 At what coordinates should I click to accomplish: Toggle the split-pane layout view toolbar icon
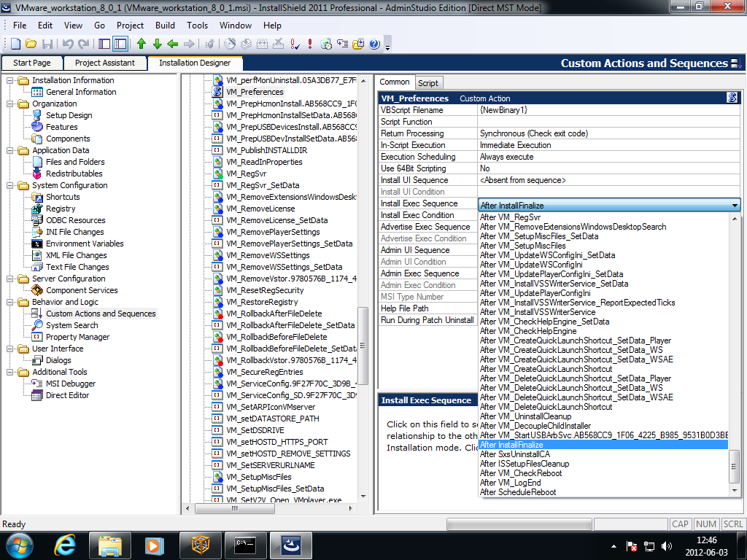pos(120,44)
